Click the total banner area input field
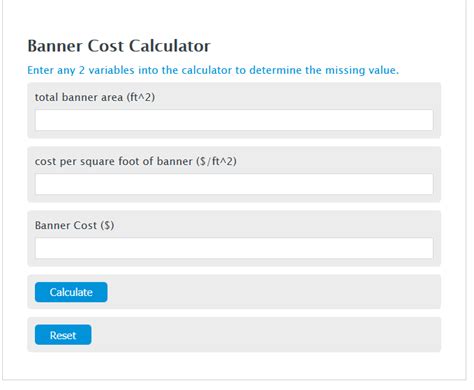This screenshot has width=474, height=390. coord(234,120)
